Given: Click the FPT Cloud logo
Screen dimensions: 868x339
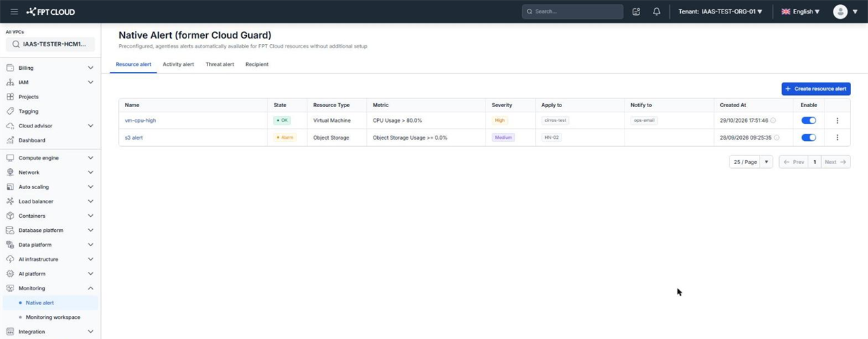Looking at the screenshot, I should coord(51,12).
